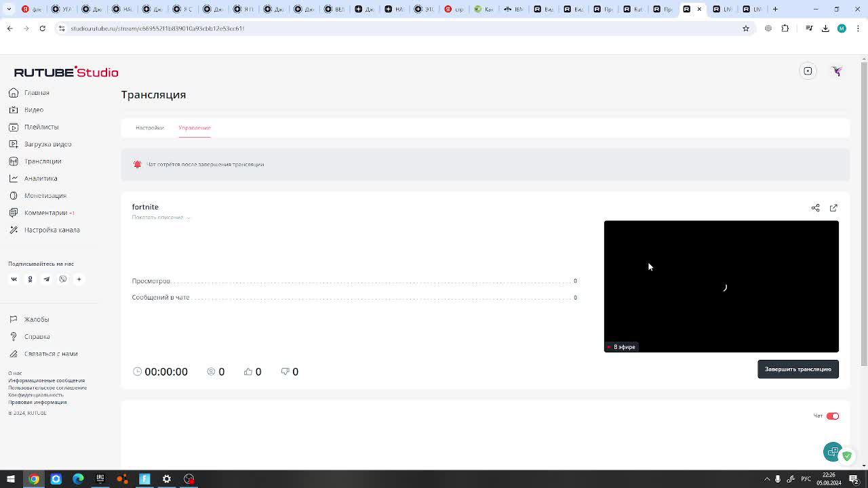Open the hummingbird channel avatar menu
Screen dimensions: 868x488
coord(837,71)
